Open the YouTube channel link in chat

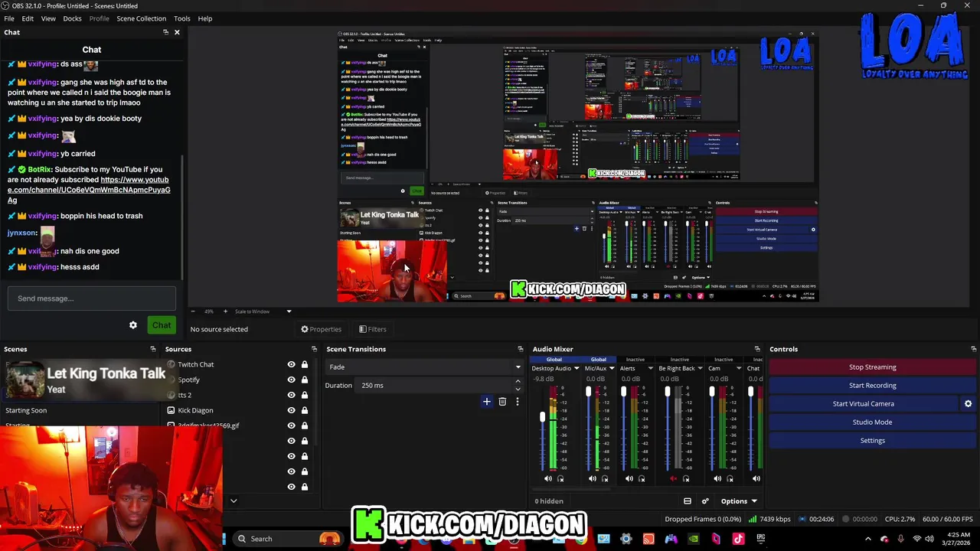click(89, 190)
